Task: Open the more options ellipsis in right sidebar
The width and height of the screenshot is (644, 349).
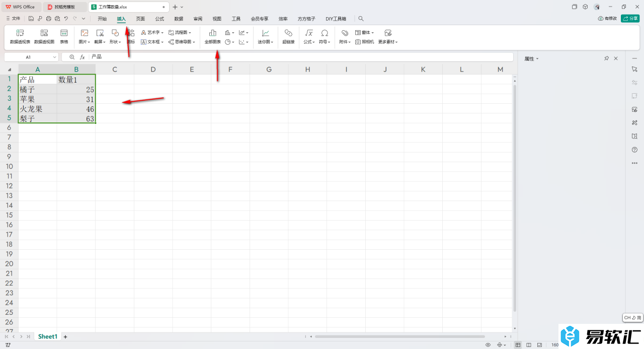Action: pos(634,163)
